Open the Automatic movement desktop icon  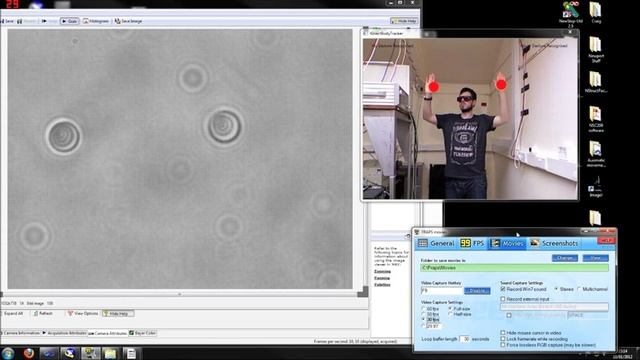596,154
